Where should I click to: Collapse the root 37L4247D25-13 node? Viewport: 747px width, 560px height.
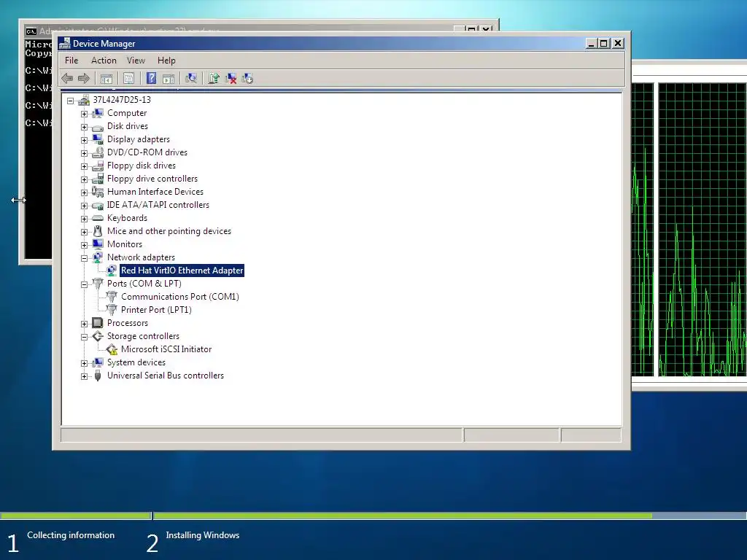pos(71,101)
